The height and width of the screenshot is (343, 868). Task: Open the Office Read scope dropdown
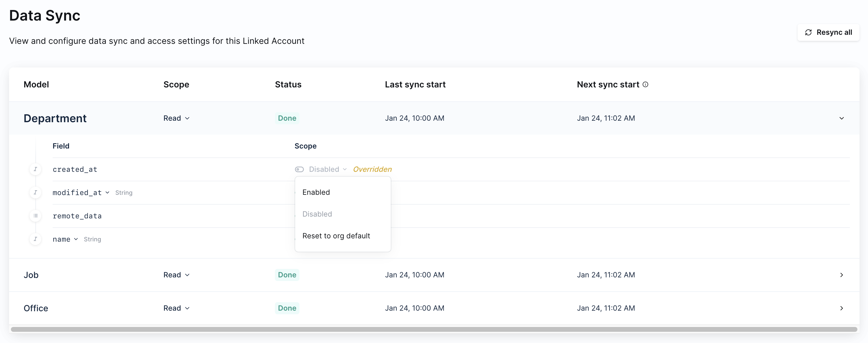coord(177,308)
